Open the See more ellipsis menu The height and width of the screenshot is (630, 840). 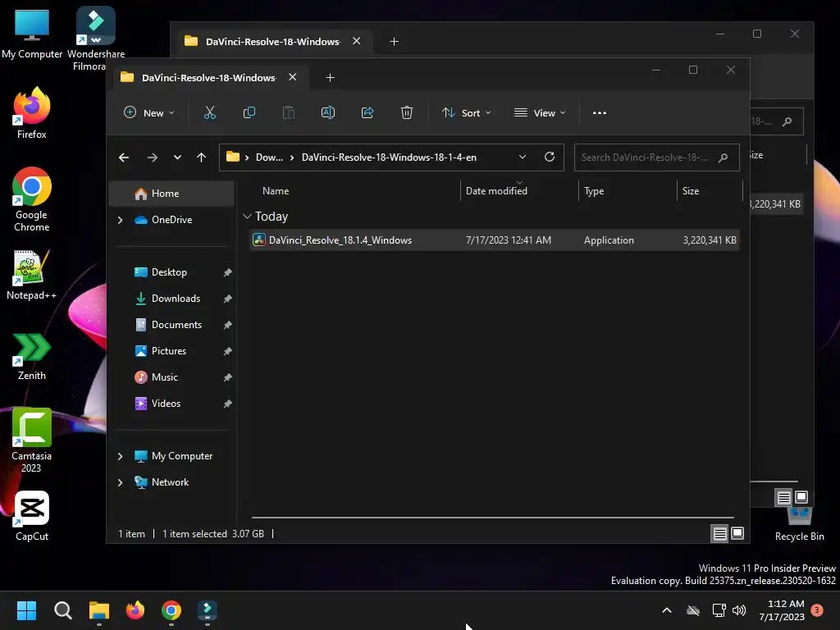(x=600, y=113)
